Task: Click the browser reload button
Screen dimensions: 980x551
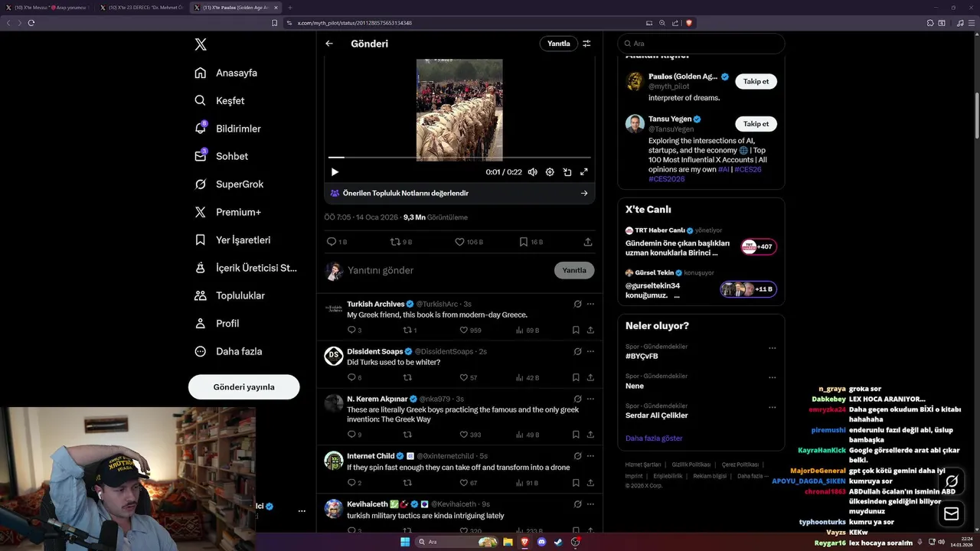Action: [x=31, y=23]
